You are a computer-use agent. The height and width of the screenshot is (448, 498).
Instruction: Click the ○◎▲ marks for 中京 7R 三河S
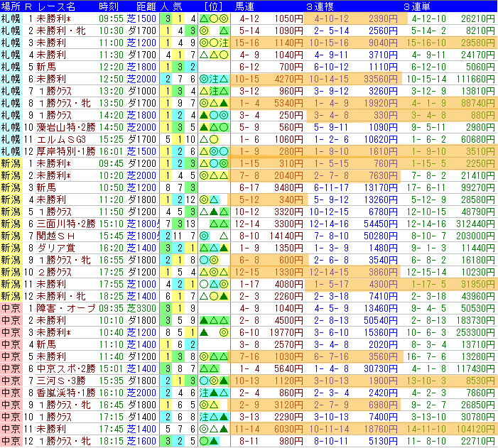click(x=214, y=381)
